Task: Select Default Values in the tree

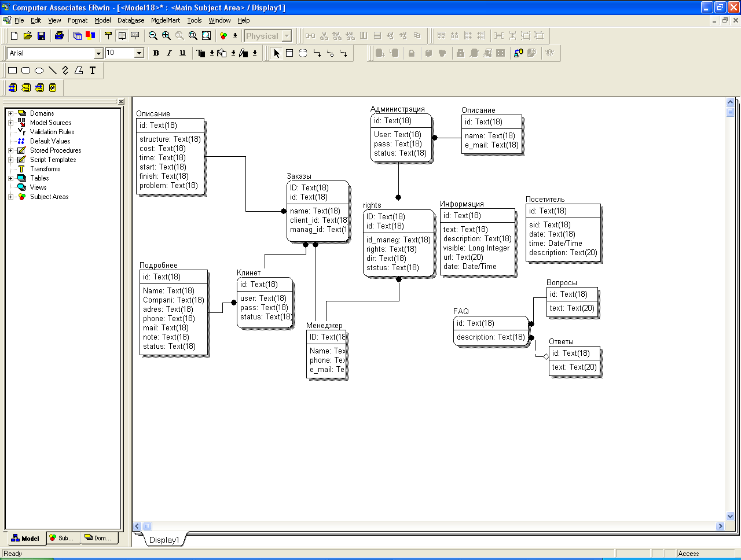Action: pyautogui.click(x=50, y=141)
